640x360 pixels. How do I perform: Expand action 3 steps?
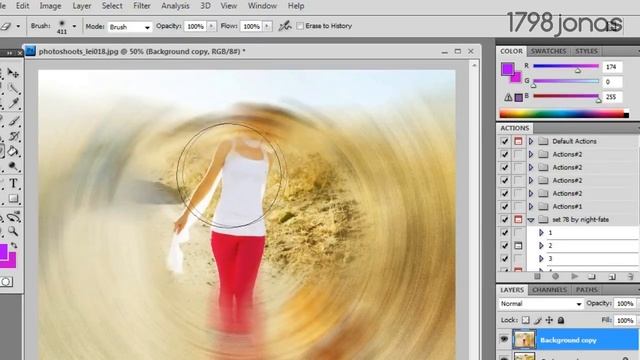click(541, 259)
